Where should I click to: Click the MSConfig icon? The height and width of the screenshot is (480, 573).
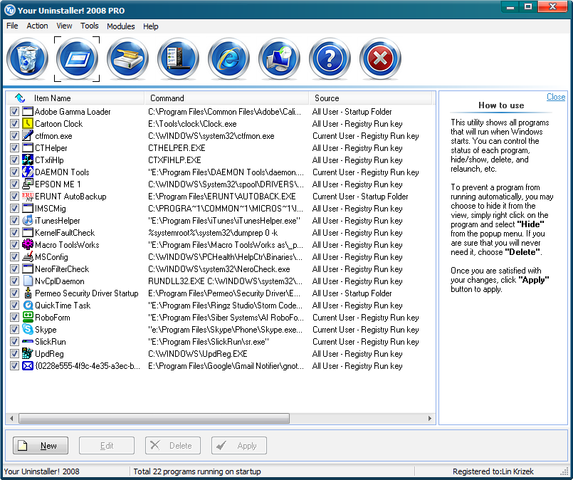27,256
